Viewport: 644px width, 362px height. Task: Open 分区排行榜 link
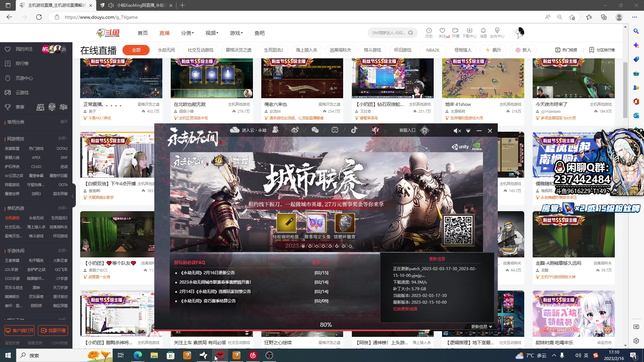[602, 50]
